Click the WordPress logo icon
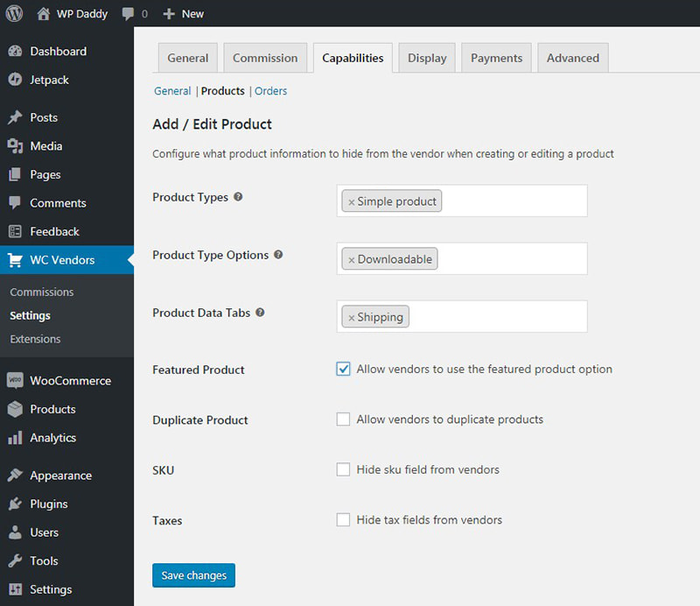This screenshot has height=606, width=700. pyautogui.click(x=14, y=13)
